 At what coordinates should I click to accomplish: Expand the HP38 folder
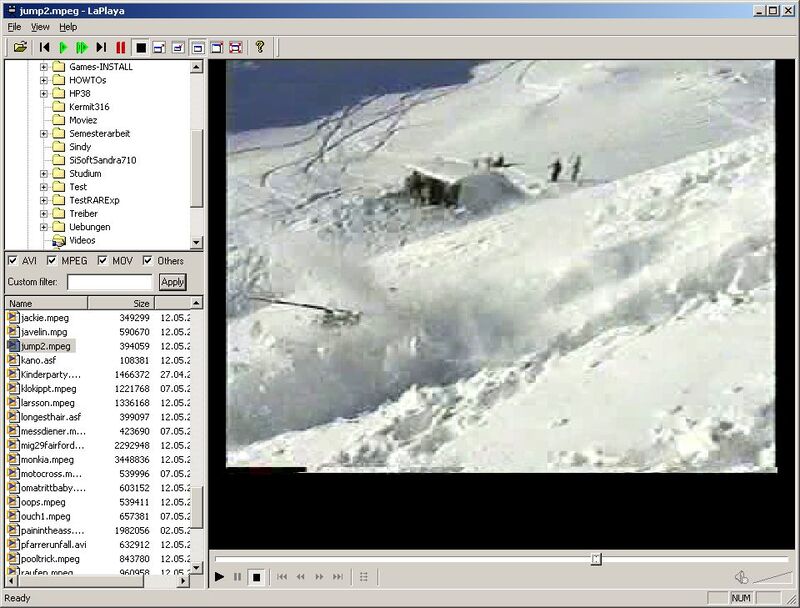[44, 93]
